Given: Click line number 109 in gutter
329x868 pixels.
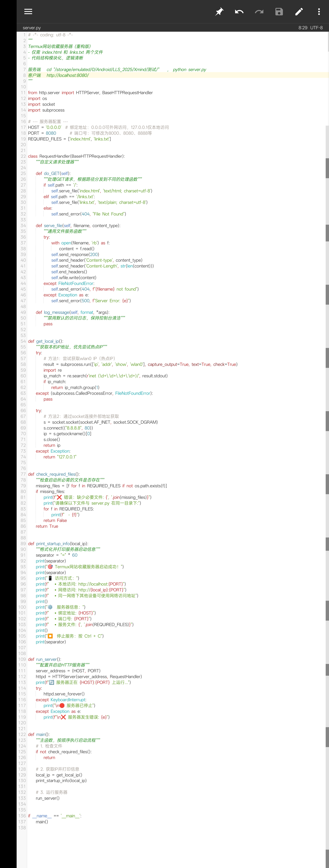Looking at the screenshot, I should coord(22,659).
